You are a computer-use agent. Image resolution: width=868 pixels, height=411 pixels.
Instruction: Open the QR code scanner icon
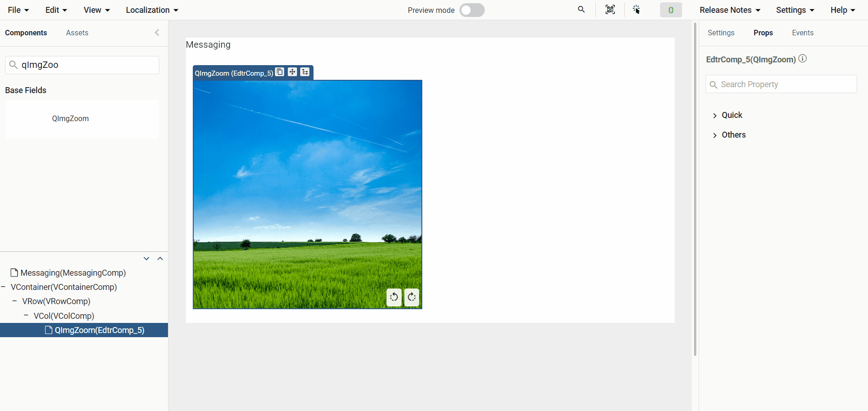coord(610,10)
